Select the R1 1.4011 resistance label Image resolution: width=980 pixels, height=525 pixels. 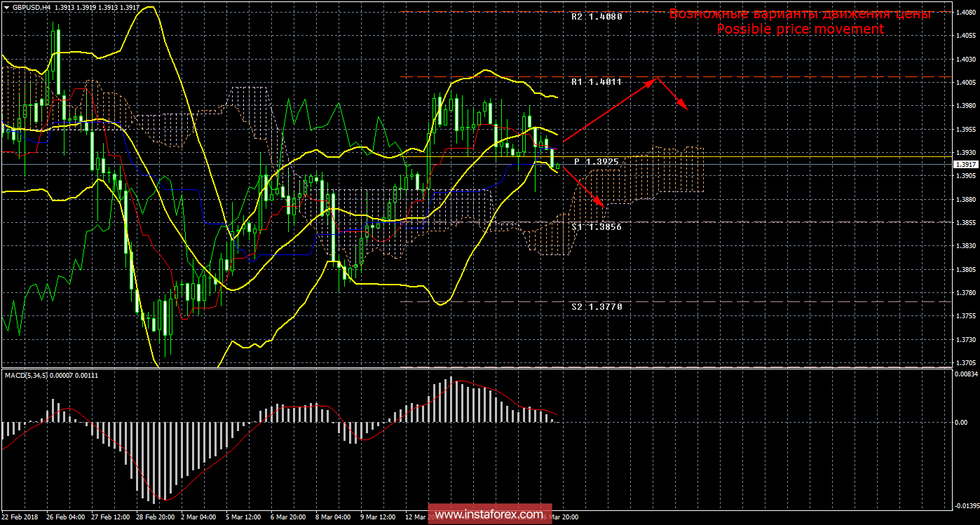coord(597,82)
